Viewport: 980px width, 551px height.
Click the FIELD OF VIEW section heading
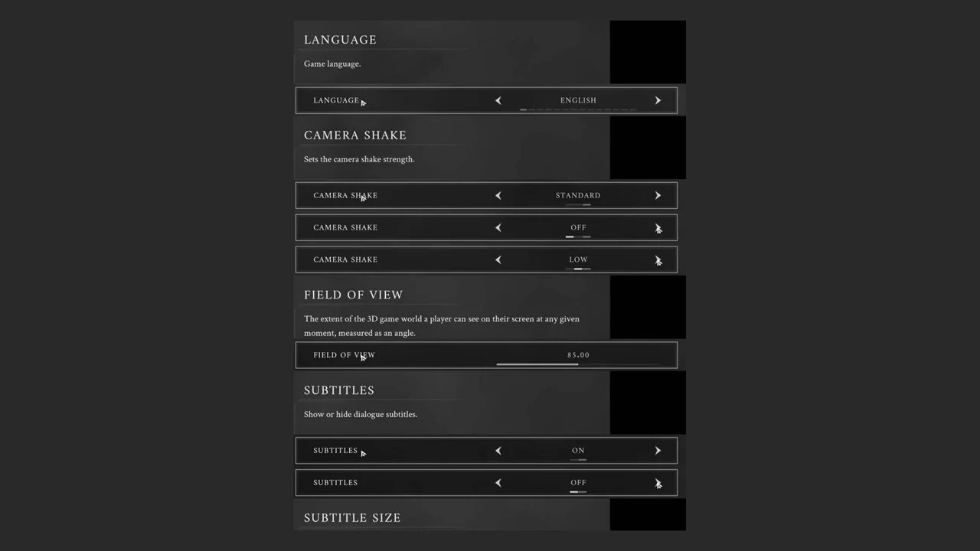[354, 295]
